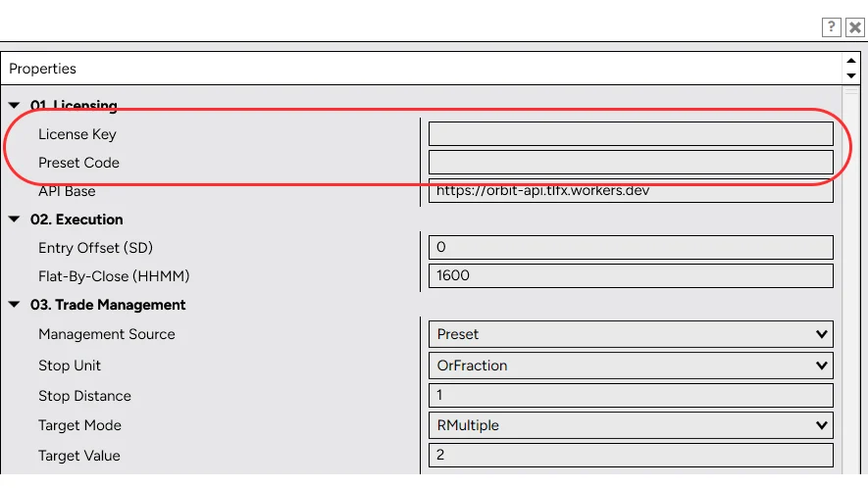Viewport: 868px width, 488px height.
Task: Click the API Base URL field
Action: [x=631, y=191]
